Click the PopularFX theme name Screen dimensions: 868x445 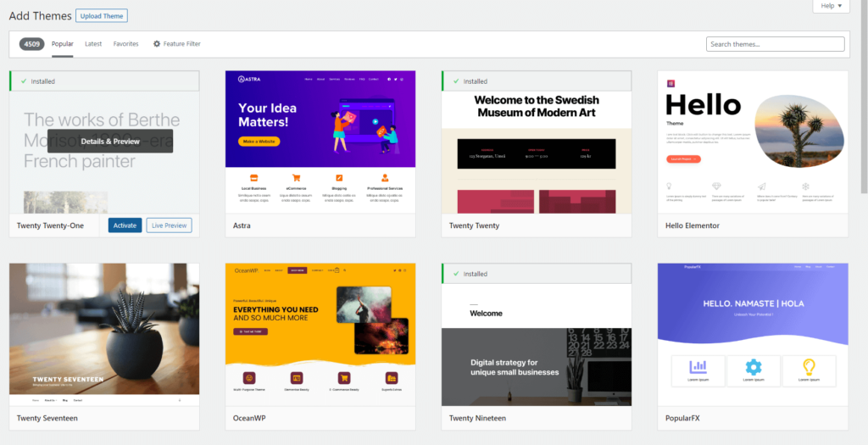(682, 419)
